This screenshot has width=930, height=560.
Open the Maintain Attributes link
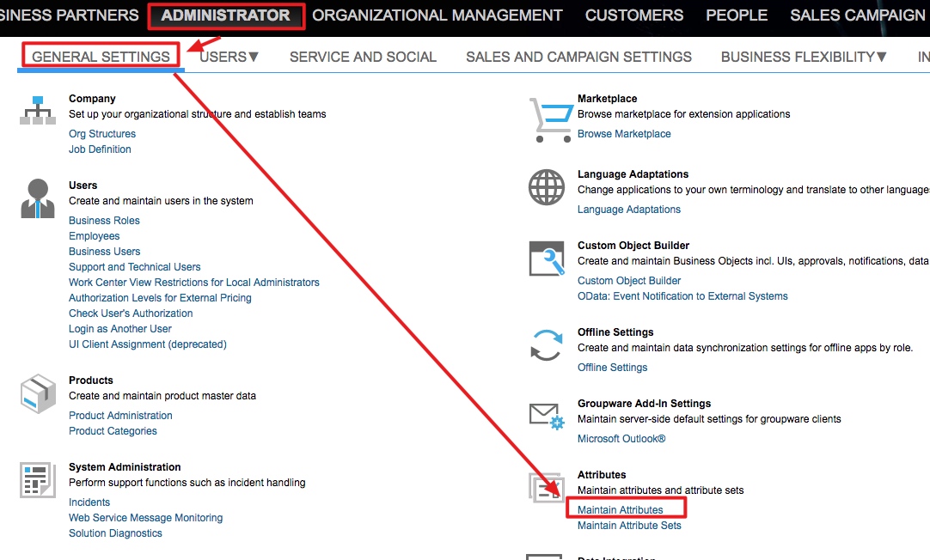click(621, 509)
